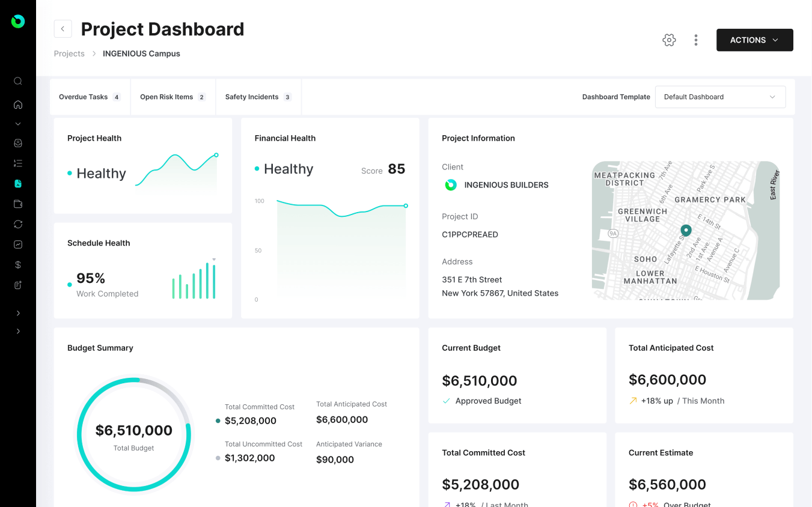Open the sync/refresh sidebar icon
This screenshot has height=507, width=812.
(x=18, y=224)
